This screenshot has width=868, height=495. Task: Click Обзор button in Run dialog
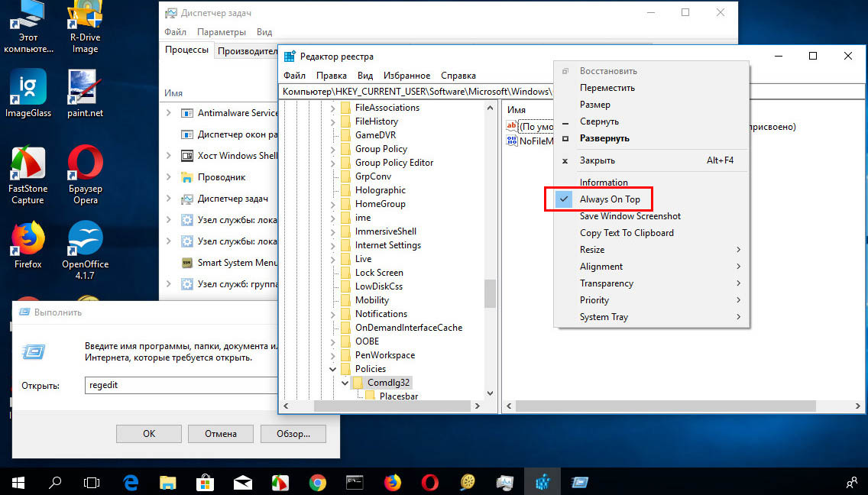point(293,434)
